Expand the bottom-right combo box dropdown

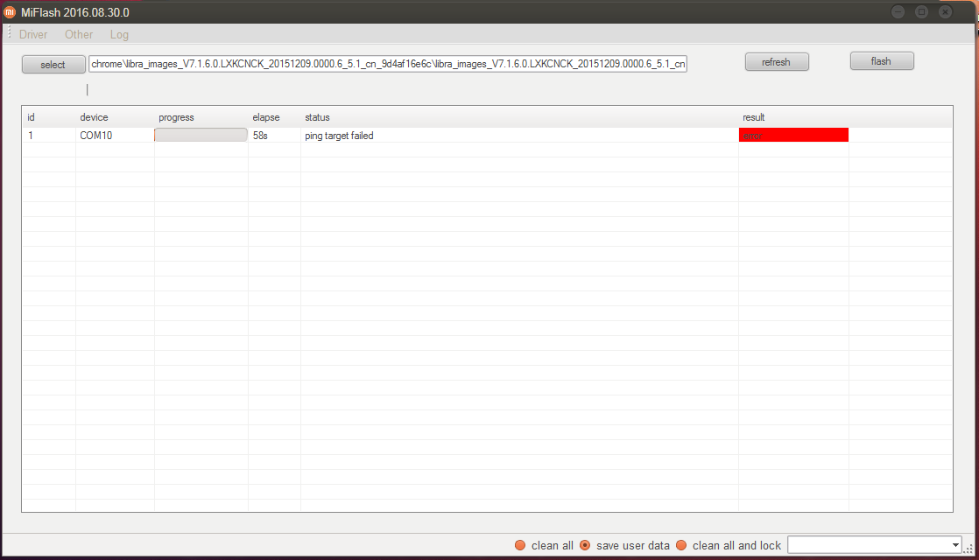[954, 545]
